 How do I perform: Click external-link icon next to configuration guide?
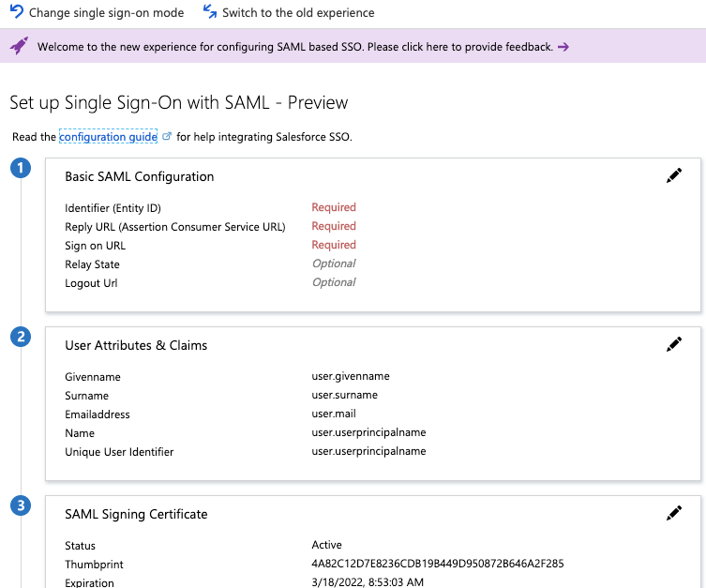[167, 136]
